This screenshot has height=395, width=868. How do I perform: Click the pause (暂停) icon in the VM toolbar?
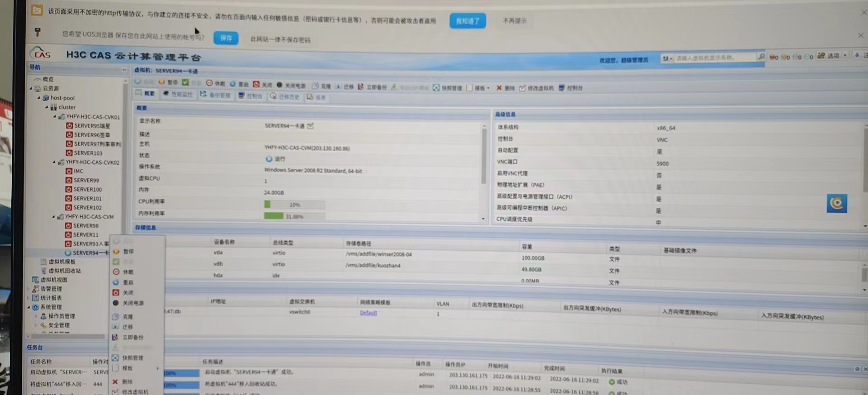[162, 82]
